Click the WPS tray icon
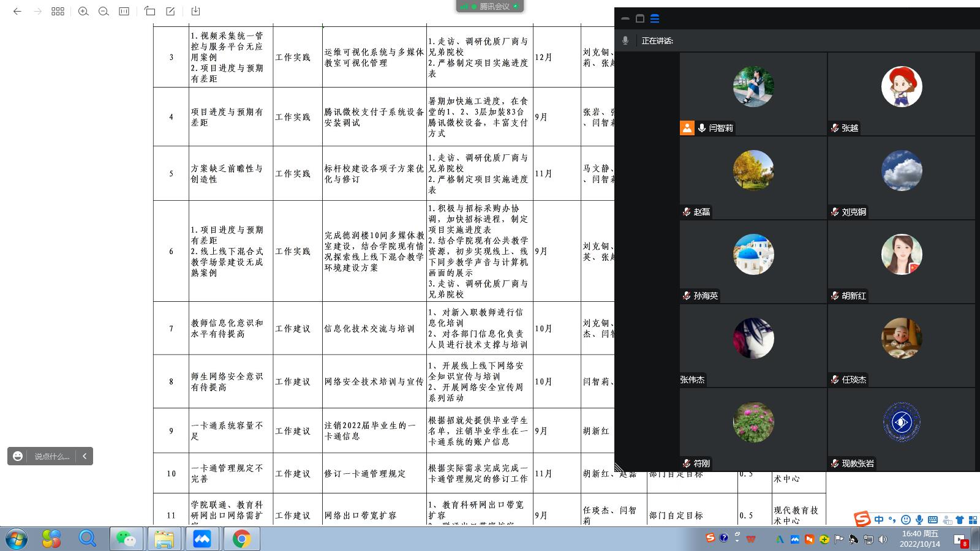Viewport: 980px width, 551px height. [x=750, y=539]
